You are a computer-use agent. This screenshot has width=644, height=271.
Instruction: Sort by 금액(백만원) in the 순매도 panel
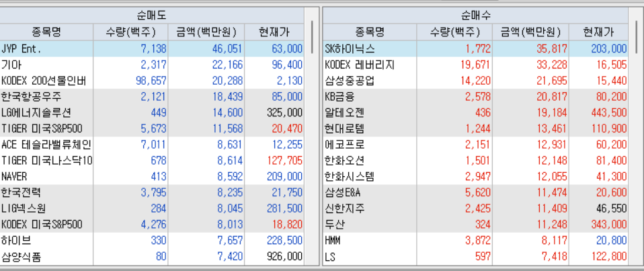point(206,32)
